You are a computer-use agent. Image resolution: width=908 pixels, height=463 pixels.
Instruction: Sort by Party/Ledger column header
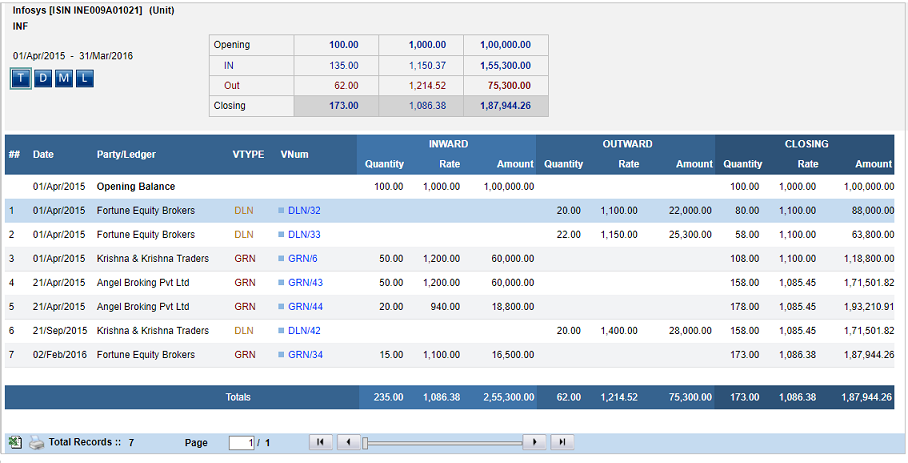126,155
